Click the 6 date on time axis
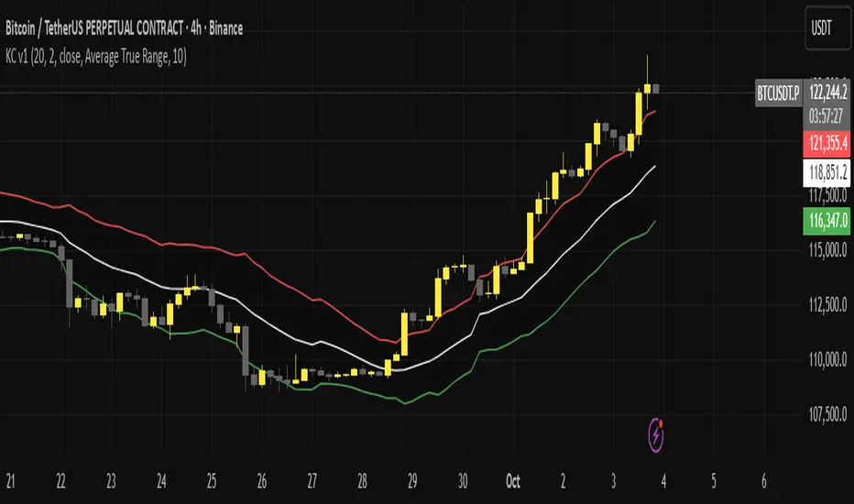 [763, 481]
